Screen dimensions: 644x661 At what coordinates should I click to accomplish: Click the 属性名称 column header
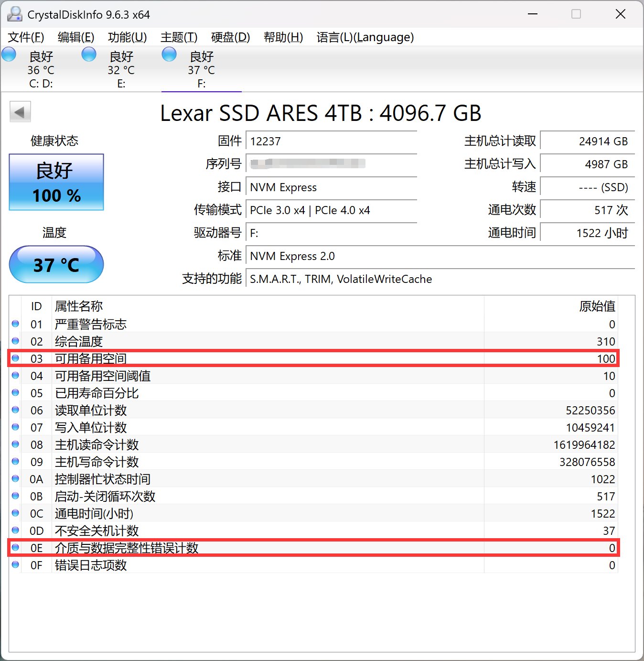click(x=79, y=306)
